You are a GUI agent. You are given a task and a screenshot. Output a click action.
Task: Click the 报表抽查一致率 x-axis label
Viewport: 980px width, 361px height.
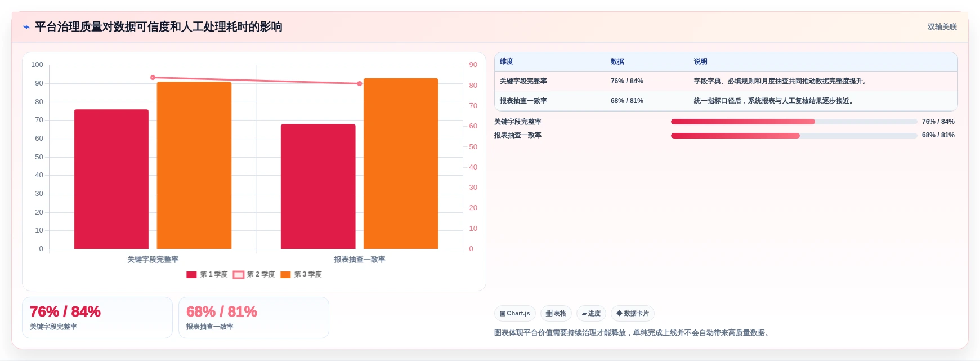[x=360, y=260]
